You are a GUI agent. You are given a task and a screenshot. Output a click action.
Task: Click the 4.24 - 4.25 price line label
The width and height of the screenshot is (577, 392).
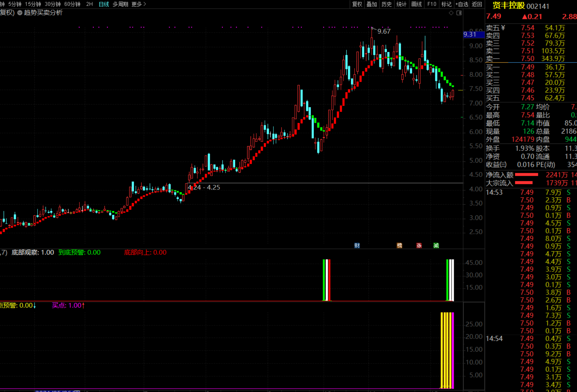pyautogui.click(x=204, y=187)
